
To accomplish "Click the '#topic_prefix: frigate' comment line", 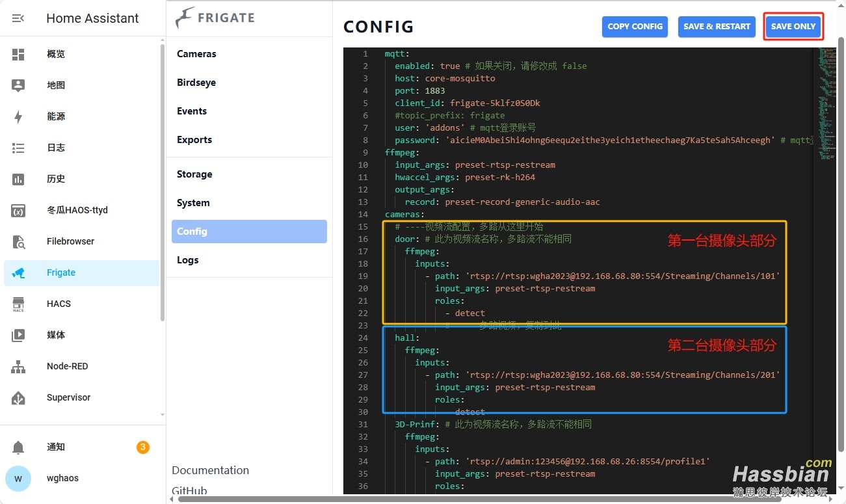I will [x=450, y=116].
